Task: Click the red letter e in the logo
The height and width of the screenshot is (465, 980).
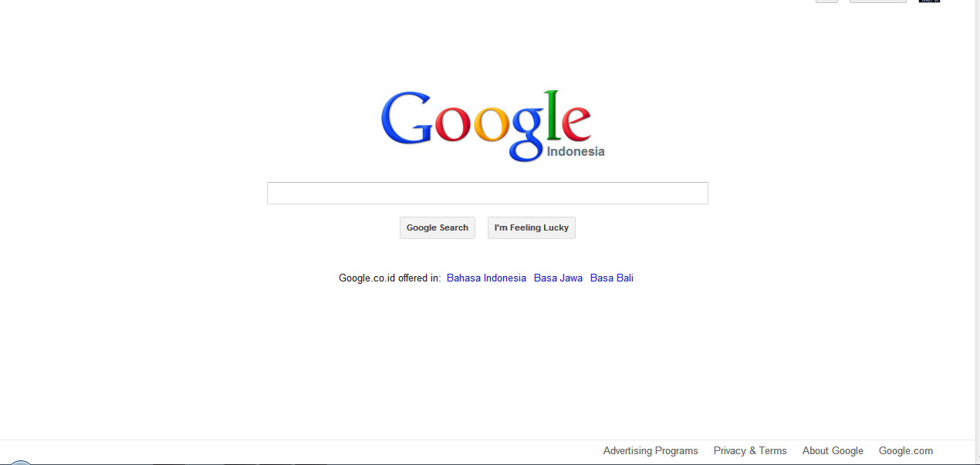Action: [576, 125]
